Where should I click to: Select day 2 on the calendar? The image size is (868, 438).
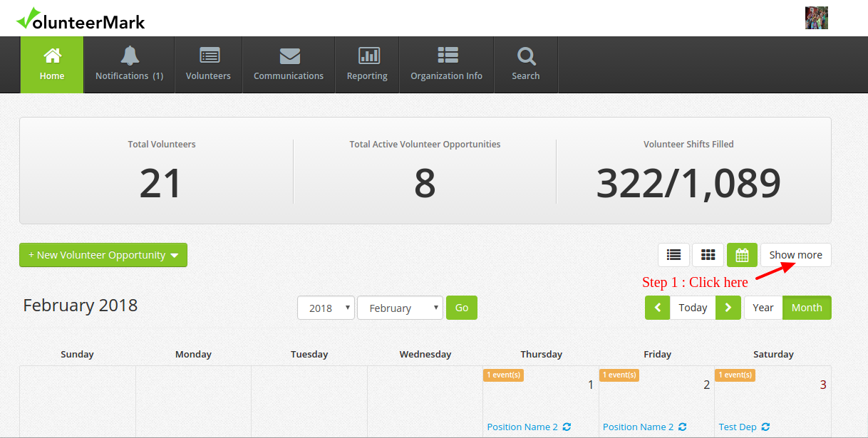(706, 385)
